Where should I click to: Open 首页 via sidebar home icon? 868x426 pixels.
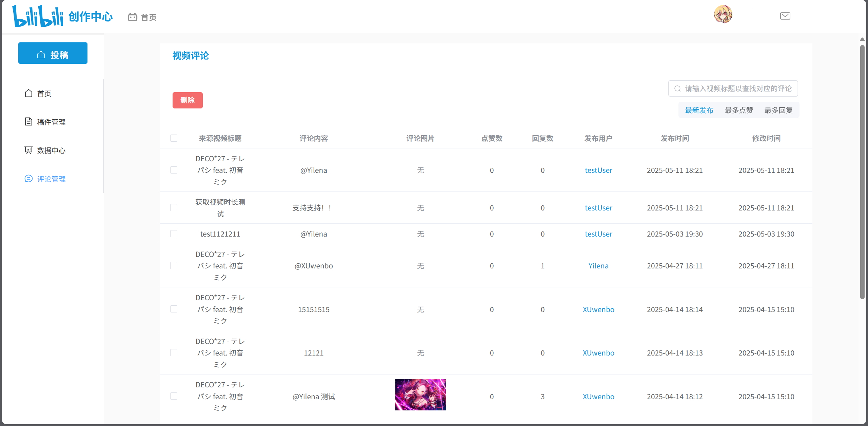coord(29,93)
